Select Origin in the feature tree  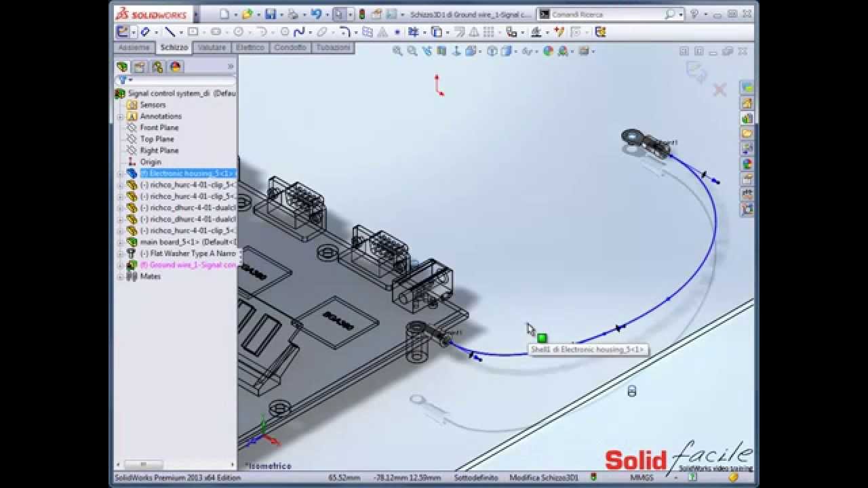click(151, 162)
